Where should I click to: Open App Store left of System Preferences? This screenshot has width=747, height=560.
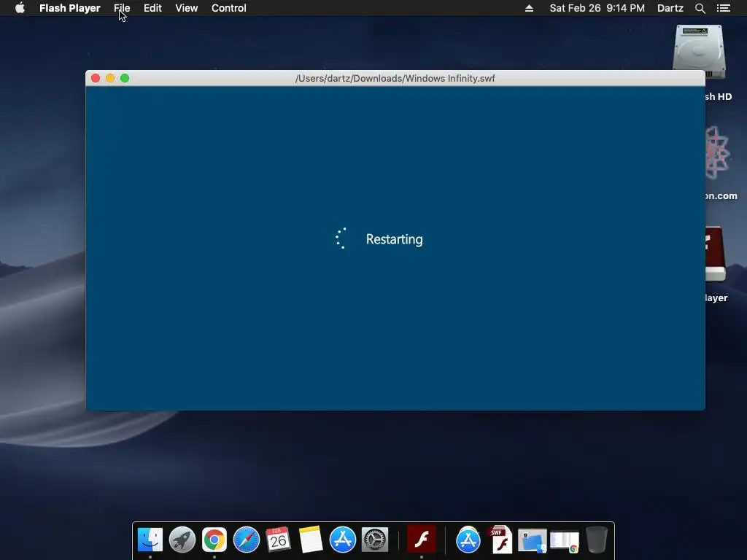coord(343,540)
